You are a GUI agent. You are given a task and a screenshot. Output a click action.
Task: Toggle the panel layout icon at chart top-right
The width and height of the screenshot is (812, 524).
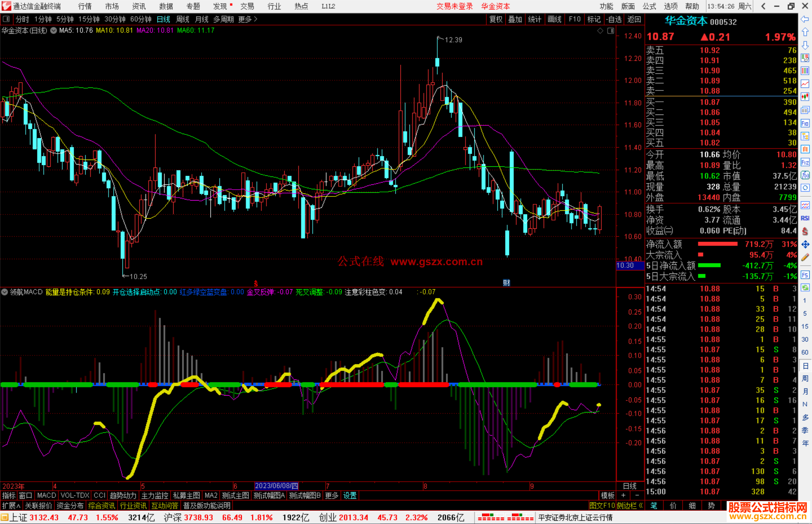click(x=611, y=31)
